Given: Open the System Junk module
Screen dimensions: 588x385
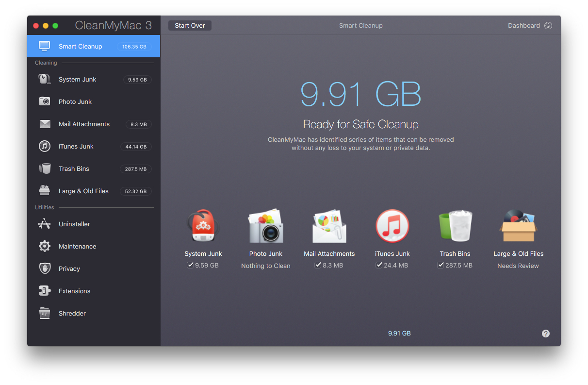Looking at the screenshot, I should coord(94,79).
